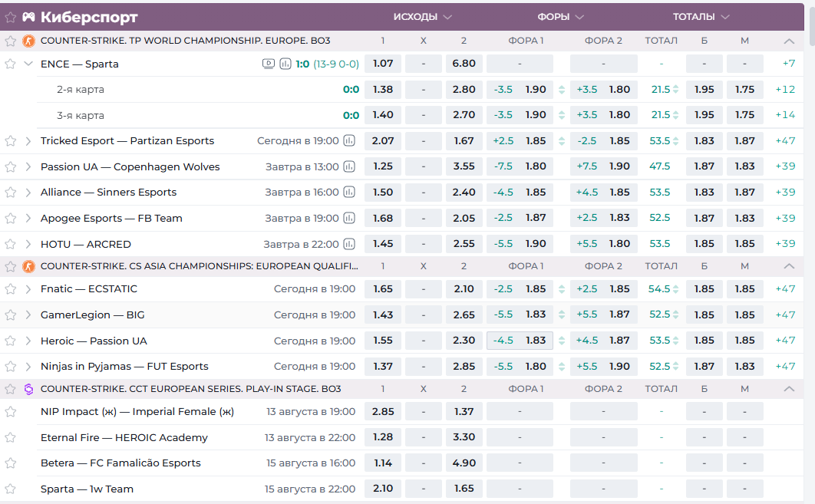Image resolution: width=815 pixels, height=504 pixels.
Task: Star the ENCE — Sparta match
Action: pyautogui.click(x=11, y=64)
